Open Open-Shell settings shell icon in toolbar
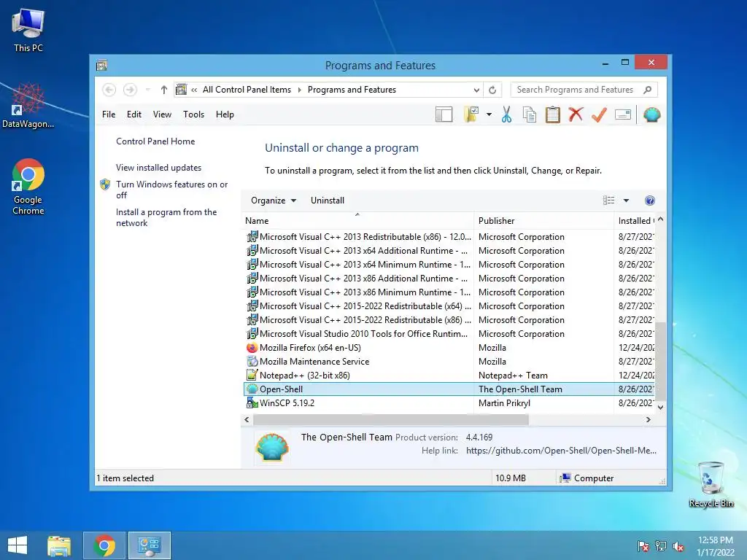 651,114
